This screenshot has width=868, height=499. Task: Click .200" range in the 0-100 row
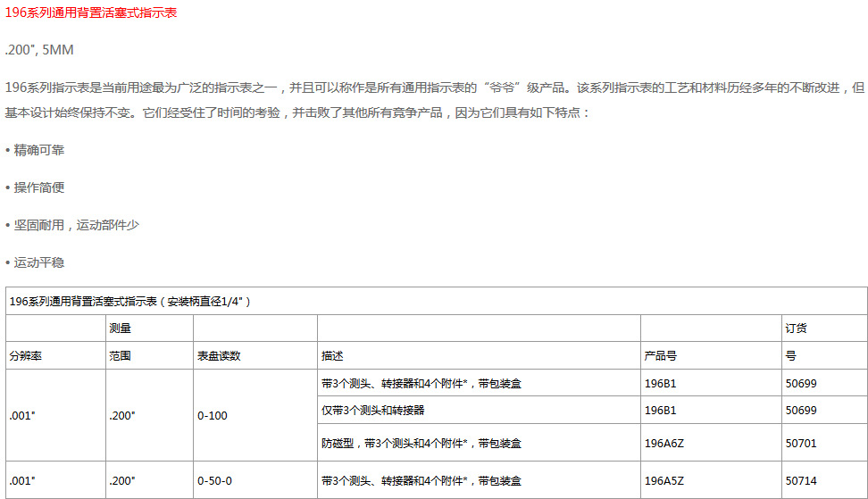click(x=121, y=415)
